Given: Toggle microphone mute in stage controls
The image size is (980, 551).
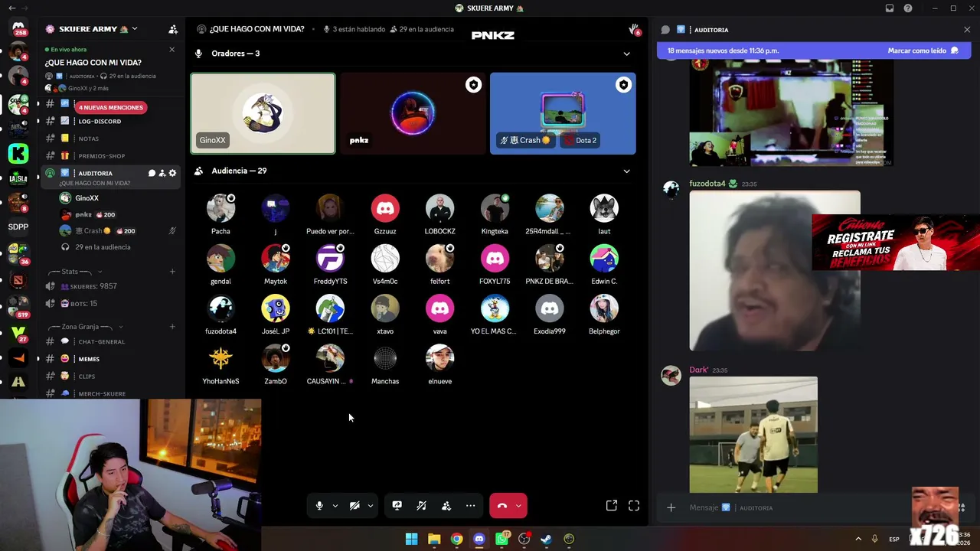Looking at the screenshot, I should pyautogui.click(x=319, y=506).
